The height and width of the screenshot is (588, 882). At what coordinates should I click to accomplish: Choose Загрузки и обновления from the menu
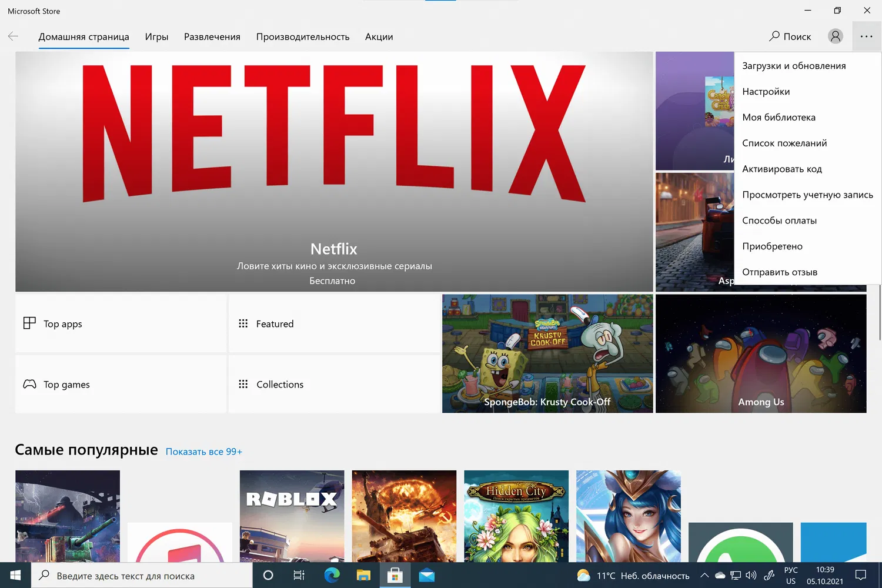click(x=807, y=66)
